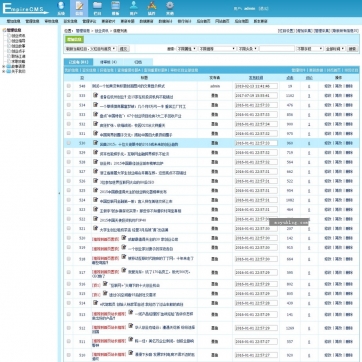This screenshot has height=362, width=362.
Task: Open the Other section with the gear icon in the header
Action: 170,8
